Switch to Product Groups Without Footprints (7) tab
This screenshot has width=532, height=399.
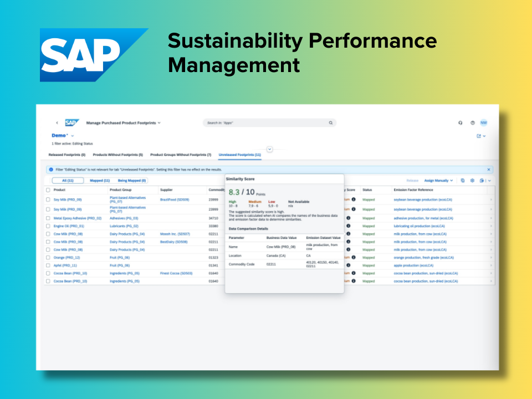[181, 155]
